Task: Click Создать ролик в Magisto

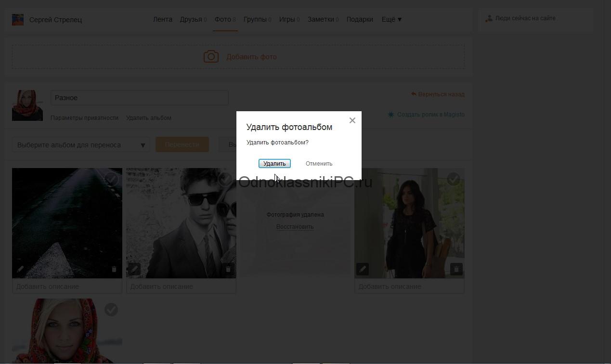Action: click(431, 115)
